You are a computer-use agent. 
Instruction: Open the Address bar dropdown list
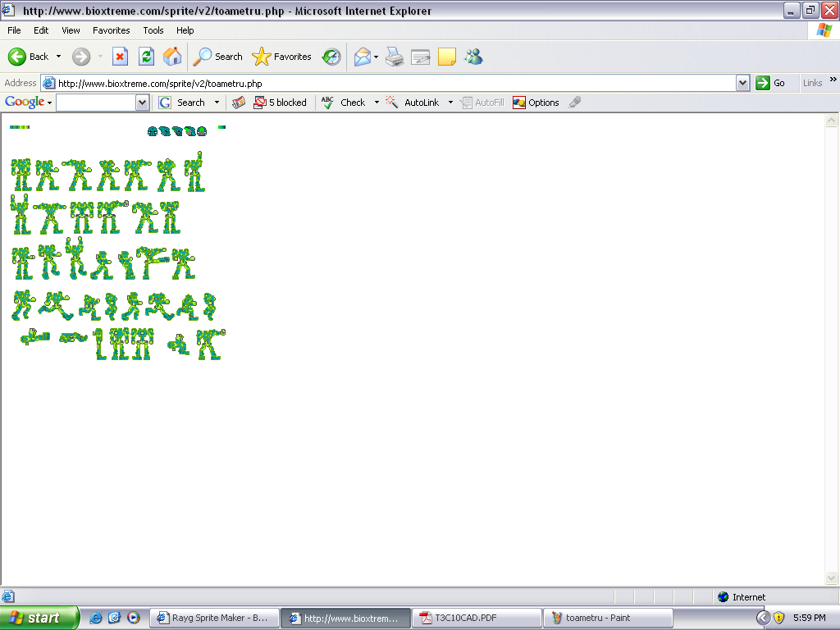tap(742, 83)
